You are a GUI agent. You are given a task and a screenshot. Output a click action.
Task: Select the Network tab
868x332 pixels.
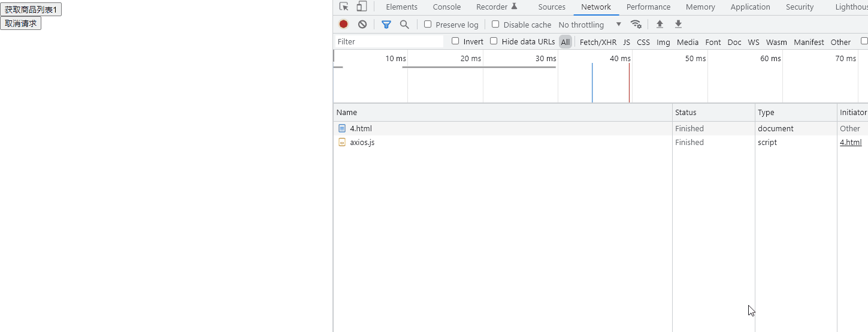coord(596,7)
